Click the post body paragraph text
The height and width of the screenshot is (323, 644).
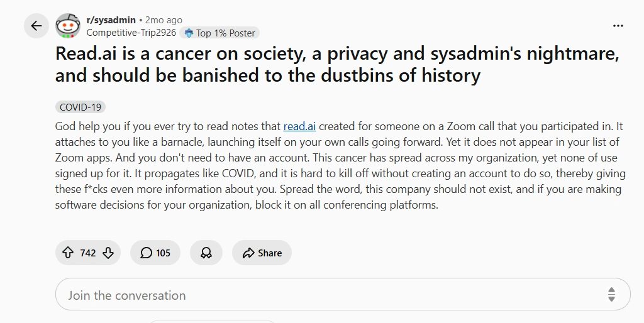pyautogui.click(x=338, y=166)
